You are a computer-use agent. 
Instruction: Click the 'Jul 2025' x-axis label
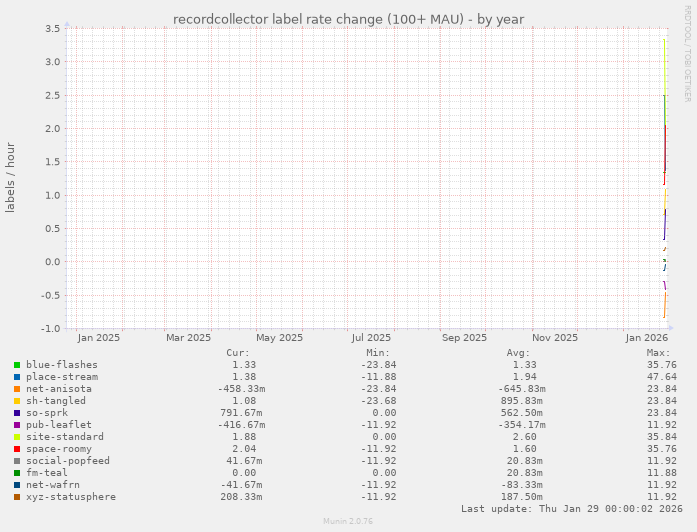coord(371,338)
